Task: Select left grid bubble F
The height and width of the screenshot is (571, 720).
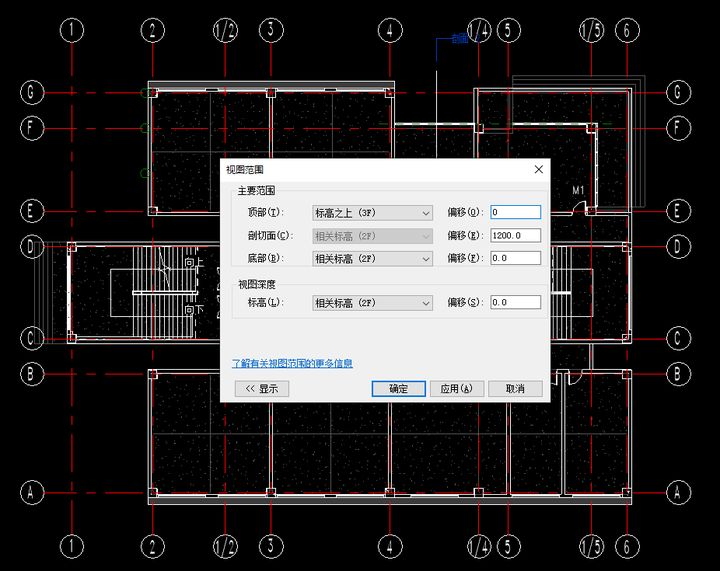Action: coord(32,128)
